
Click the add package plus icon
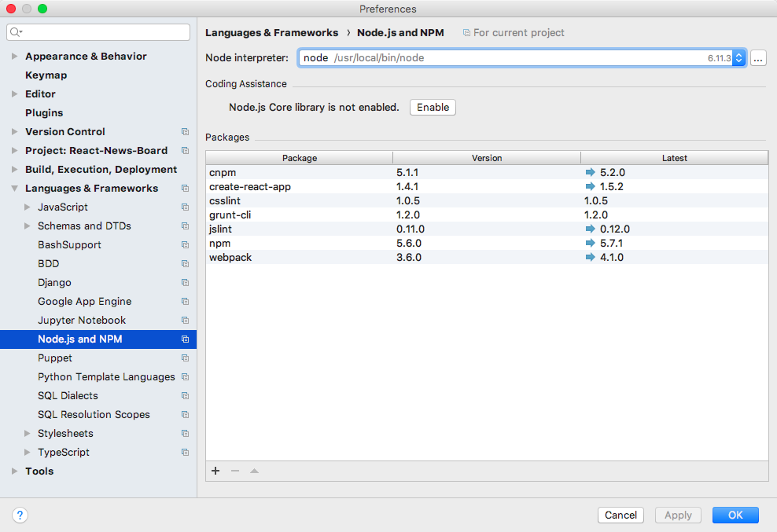pyautogui.click(x=215, y=471)
